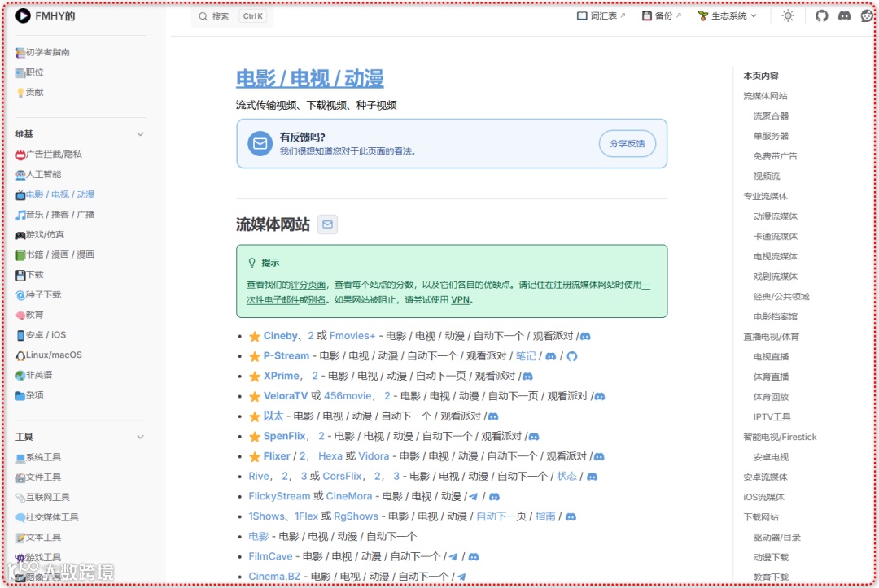Jump to 体育直播 in page outline

click(770, 377)
